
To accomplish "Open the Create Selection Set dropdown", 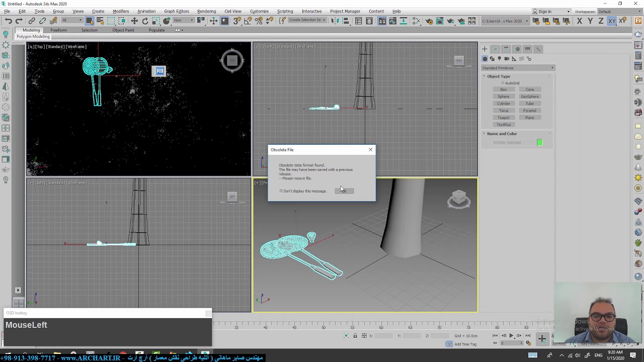I will (x=307, y=21).
